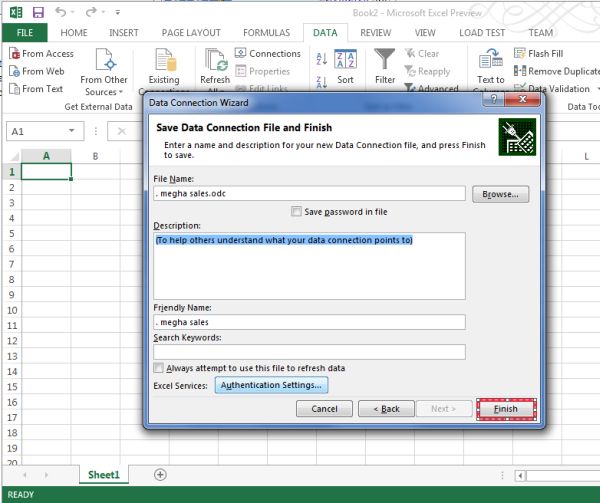
Task: Enable Always attempt to use this file checkbox
Action: tap(158, 368)
